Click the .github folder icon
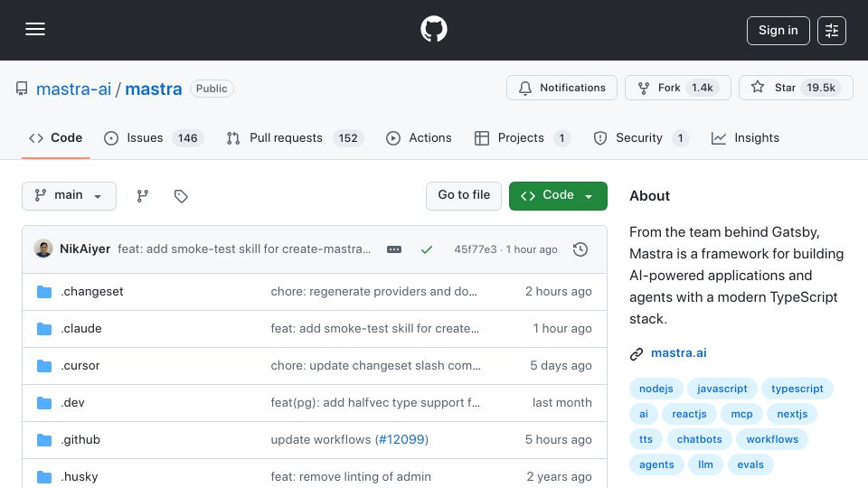The width and height of the screenshot is (868, 488). point(44,440)
